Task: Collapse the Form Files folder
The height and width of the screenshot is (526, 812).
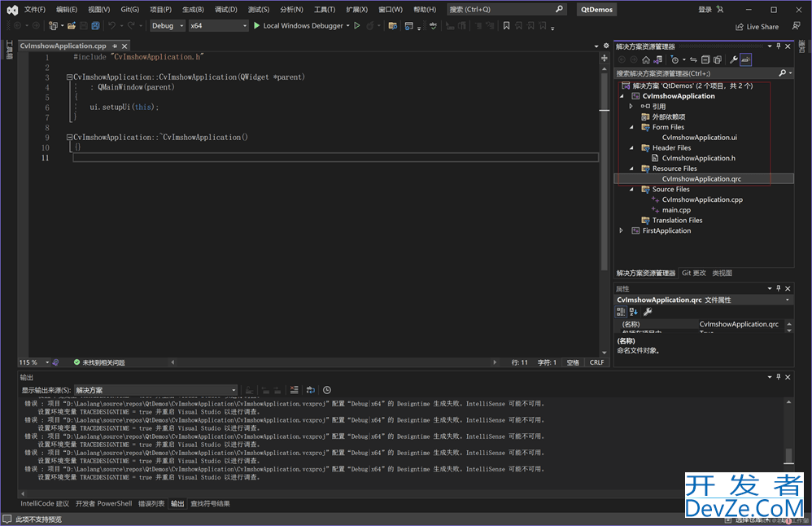Action: (631, 127)
